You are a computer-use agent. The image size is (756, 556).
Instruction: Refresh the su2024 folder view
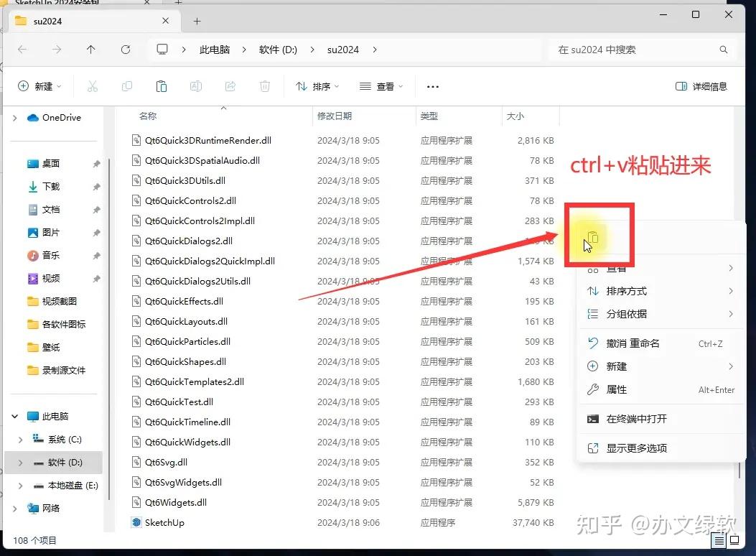click(x=126, y=49)
